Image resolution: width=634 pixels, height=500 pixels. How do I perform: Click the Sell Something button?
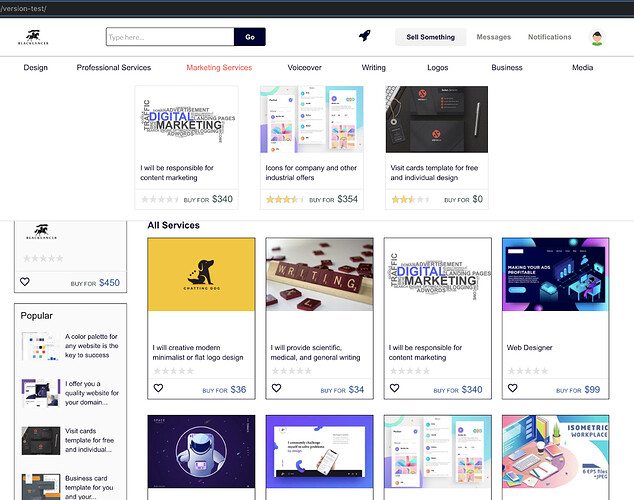click(430, 37)
